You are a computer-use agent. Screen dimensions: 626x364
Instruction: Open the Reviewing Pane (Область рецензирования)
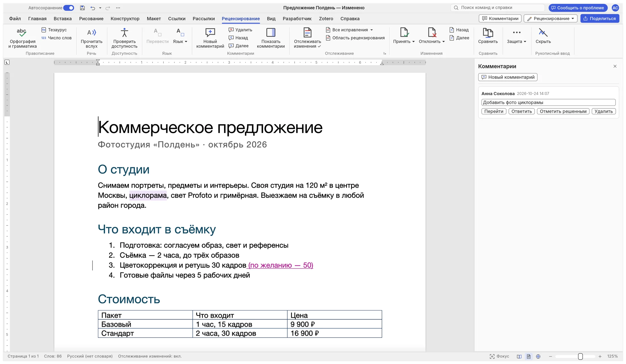click(355, 38)
